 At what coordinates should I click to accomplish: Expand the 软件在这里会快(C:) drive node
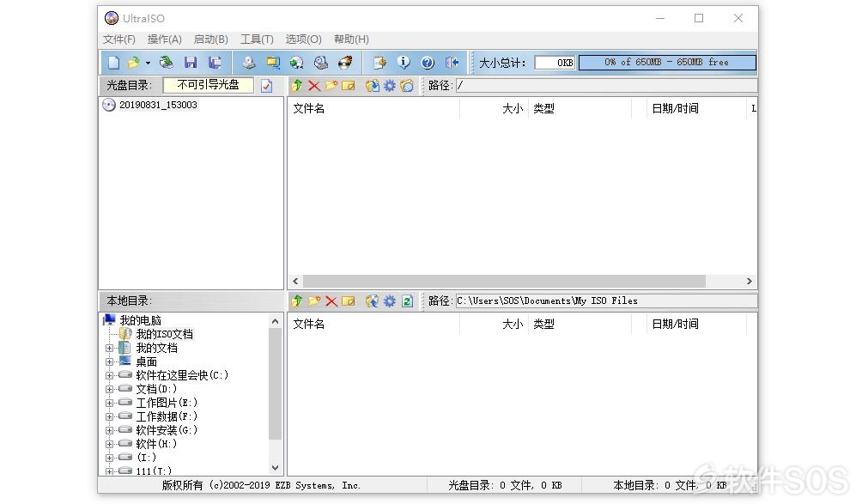tap(109, 375)
